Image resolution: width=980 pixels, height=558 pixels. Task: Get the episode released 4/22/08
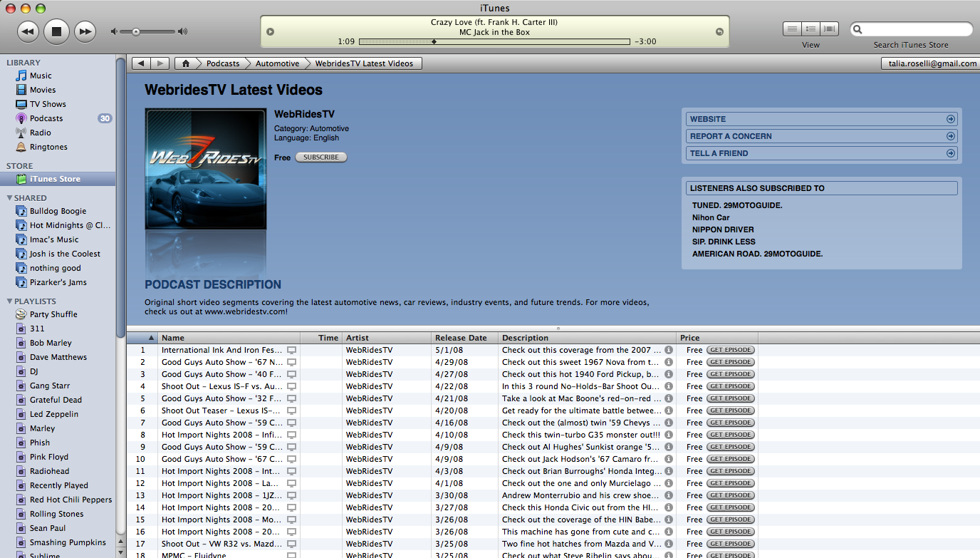[731, 386]
